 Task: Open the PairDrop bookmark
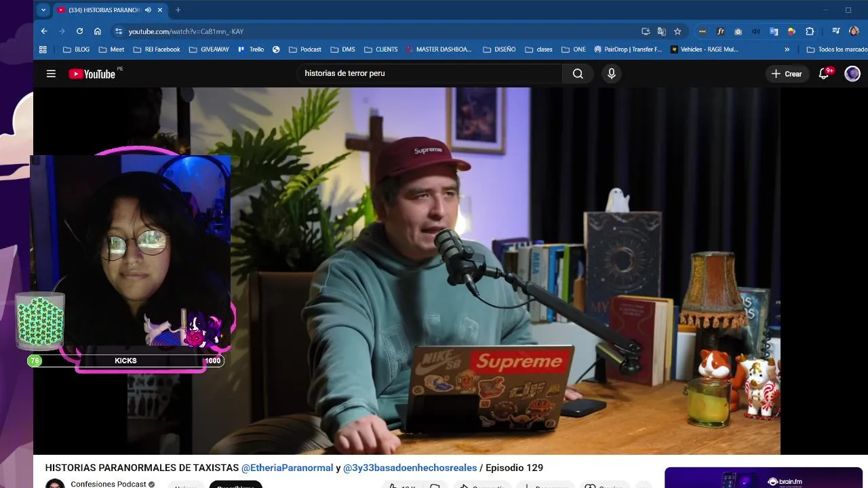(x=628, y=49)
